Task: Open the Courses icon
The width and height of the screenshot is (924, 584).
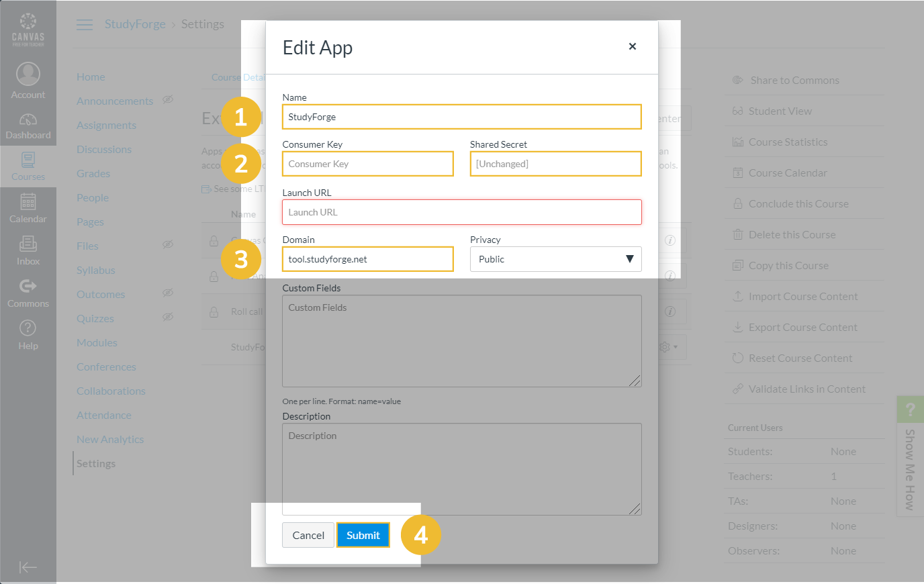Action: 28,160
